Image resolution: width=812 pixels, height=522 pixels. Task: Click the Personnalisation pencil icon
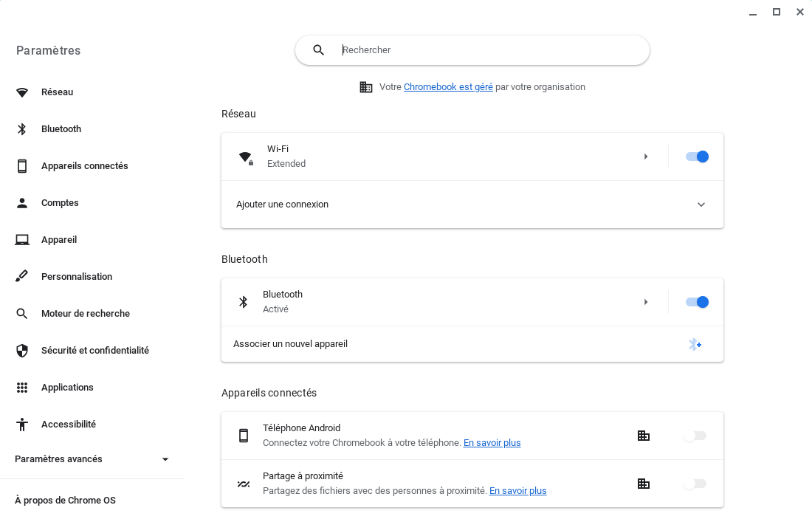[x=21, y=276]
